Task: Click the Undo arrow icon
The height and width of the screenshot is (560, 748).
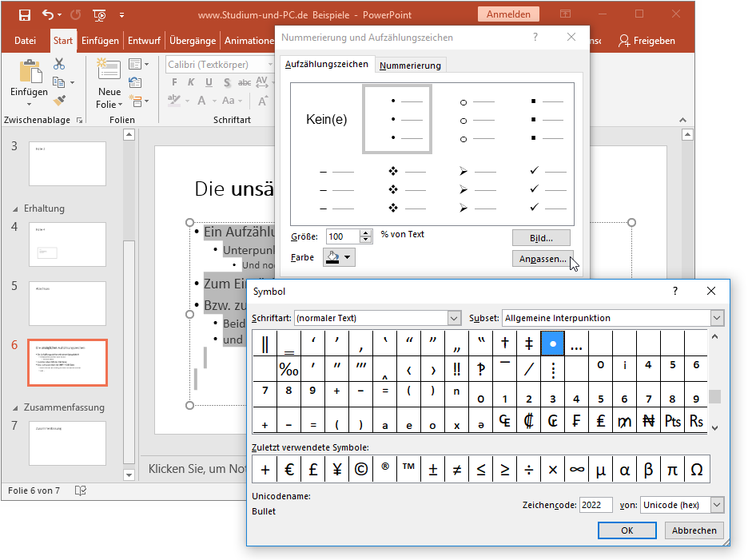Action: [48, 15]
